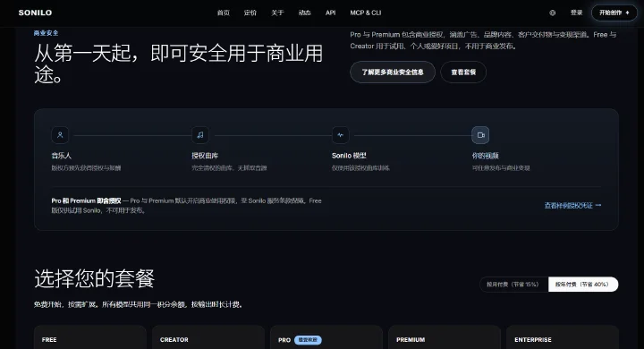
Task: Click 了解更多商业安全信息 button
Action: pyautogui.click(x=393, y=72)
